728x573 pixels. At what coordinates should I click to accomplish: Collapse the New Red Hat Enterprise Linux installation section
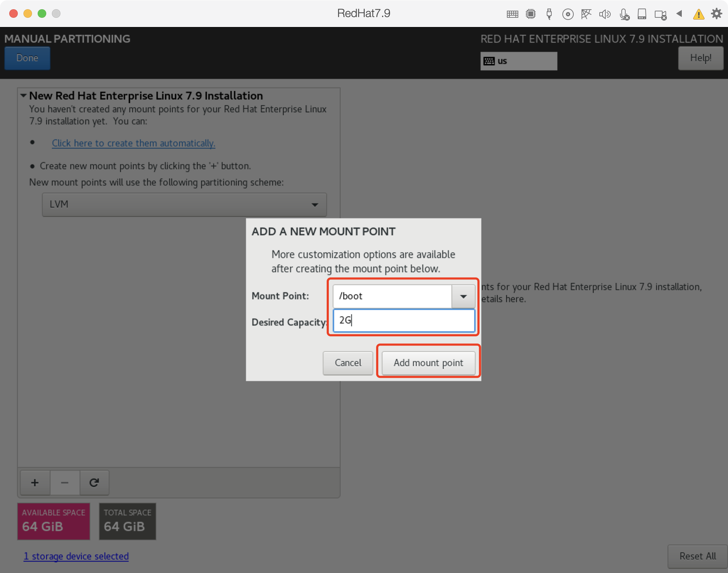coord(24,96)
